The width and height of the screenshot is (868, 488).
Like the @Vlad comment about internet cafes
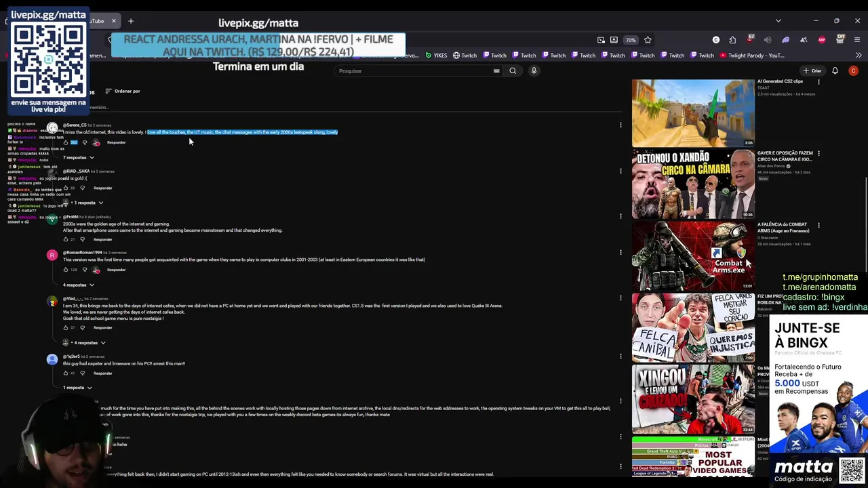pyautogui.click(x=66, y=327)
